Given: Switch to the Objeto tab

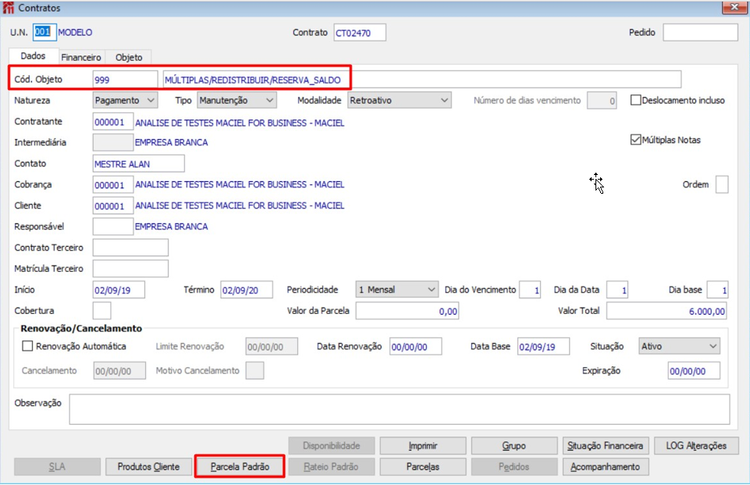Looking at the screenshot, I should tap(129, 57).
